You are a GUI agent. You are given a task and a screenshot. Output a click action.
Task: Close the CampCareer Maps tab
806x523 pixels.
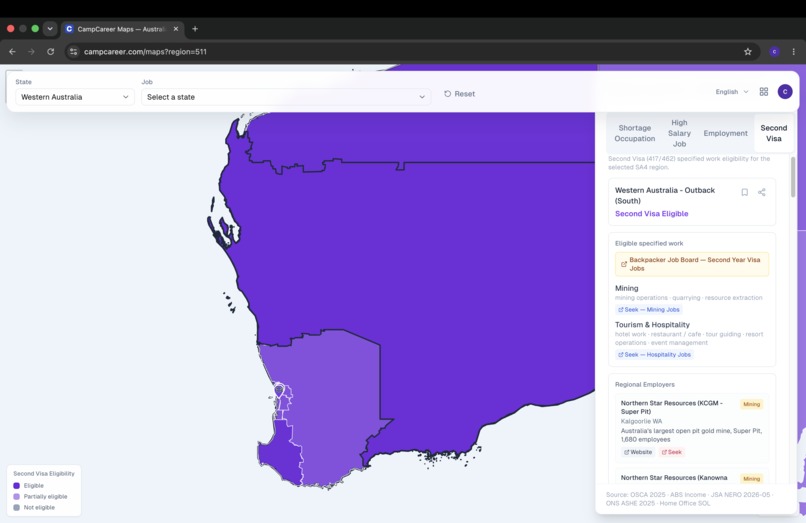coord(176,29)
